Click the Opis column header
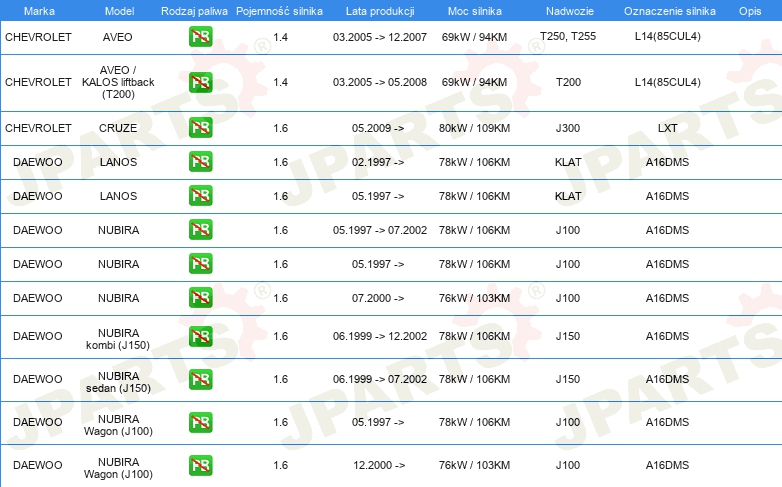782x487 pixels. click(x=750, y=11)
